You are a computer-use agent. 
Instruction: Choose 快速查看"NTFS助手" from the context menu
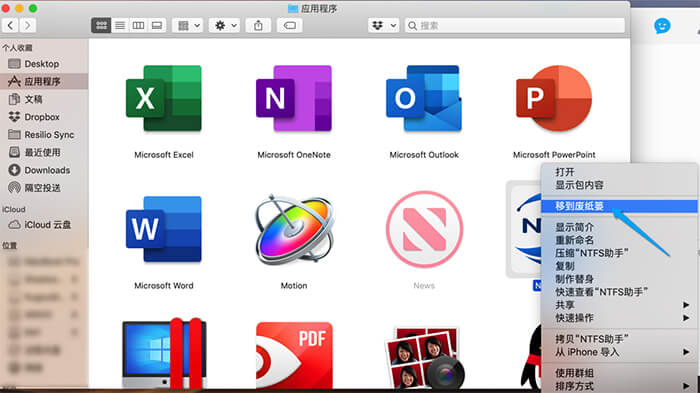point(619,292)
